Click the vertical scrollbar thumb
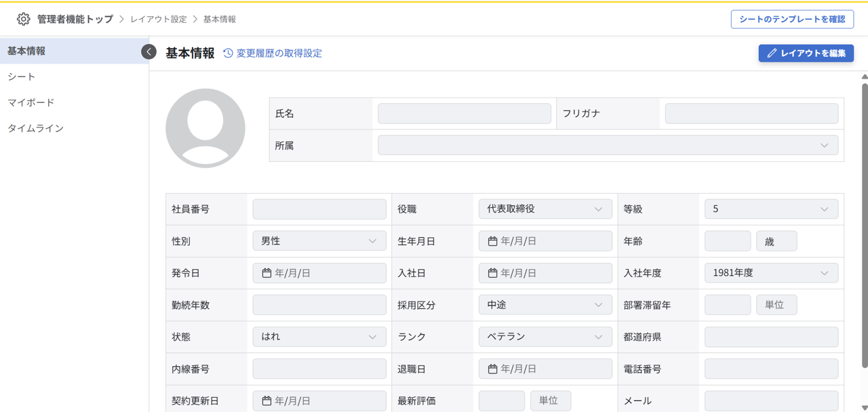 click(x=865, y=226)
